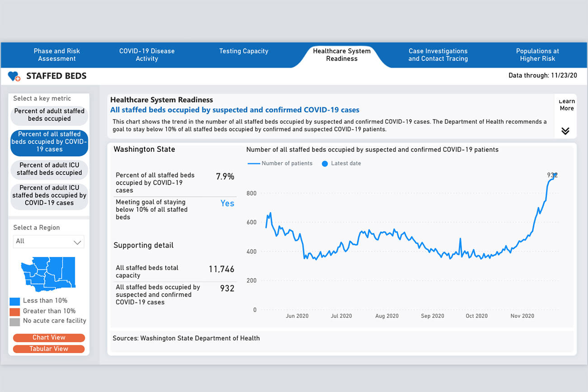Click the Number of patients legend line
Image resolution: width=588 pixels, height=392 pixels.
[254, 163]
